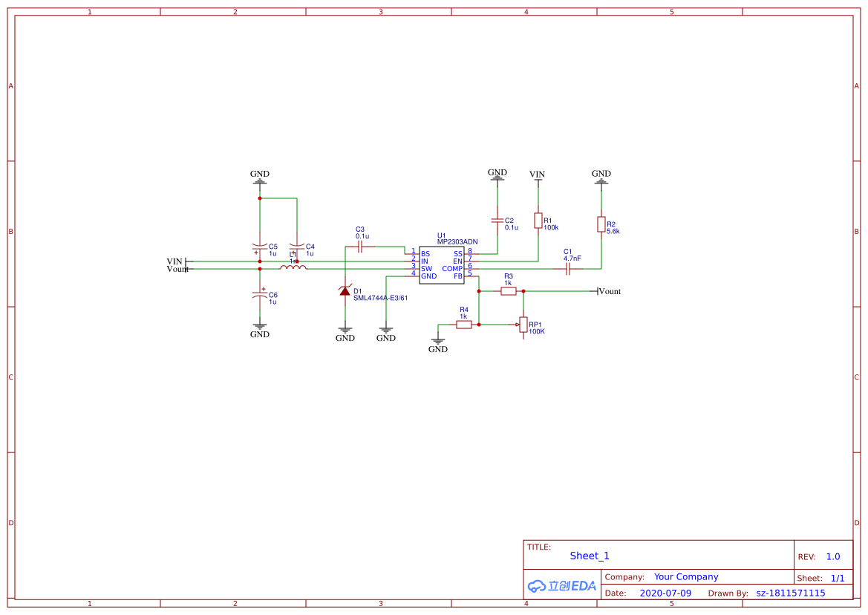Screen dimensions: 868x615
Task: Select the R2 5.6k resistor symbol
Action: (601, 225)
